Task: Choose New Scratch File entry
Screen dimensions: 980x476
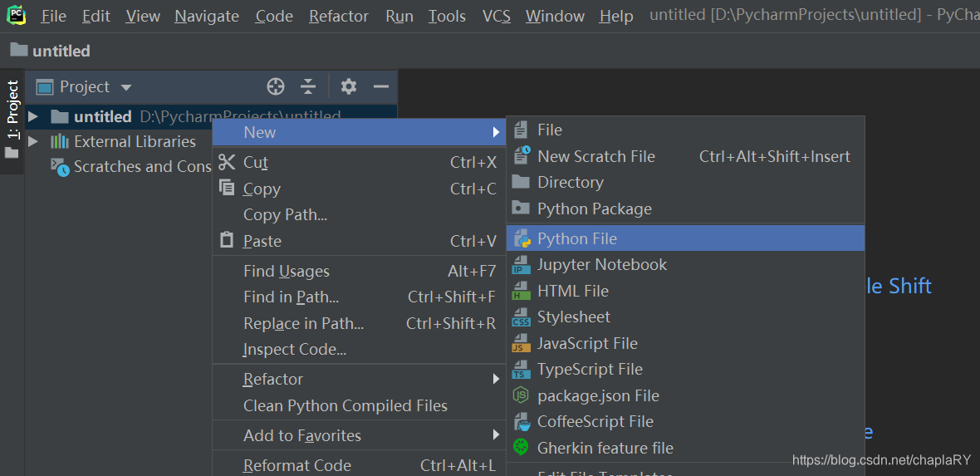Action: 686,155
